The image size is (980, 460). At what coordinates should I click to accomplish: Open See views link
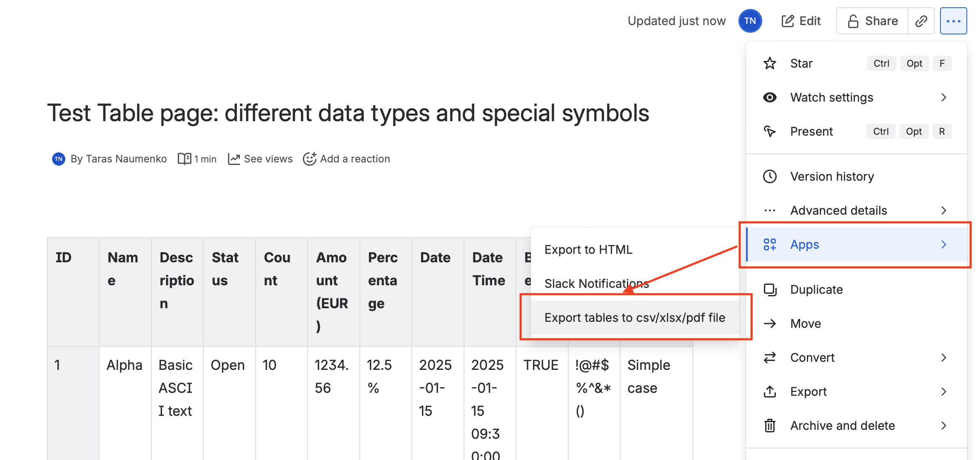(260, 159)
